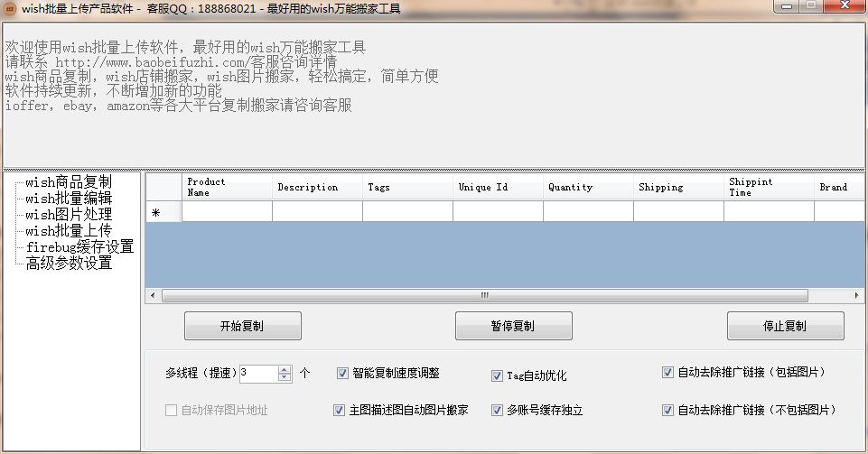Image resolution: width=868 pixels, height=454 pixels.
Task: Click the empty Shipping Time cell
Action: 769,212
